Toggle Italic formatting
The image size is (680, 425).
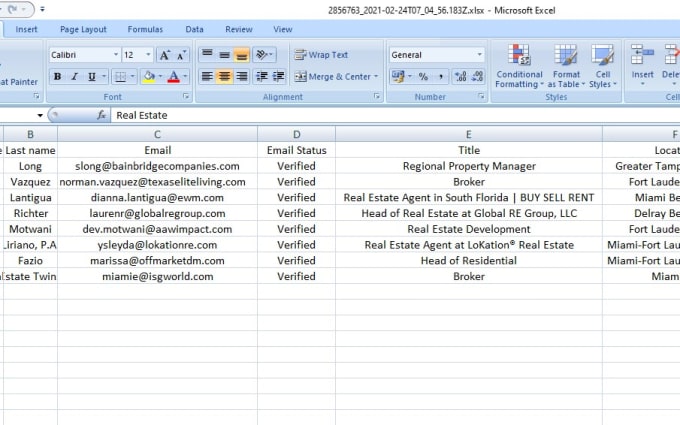(x=75, y=77)
